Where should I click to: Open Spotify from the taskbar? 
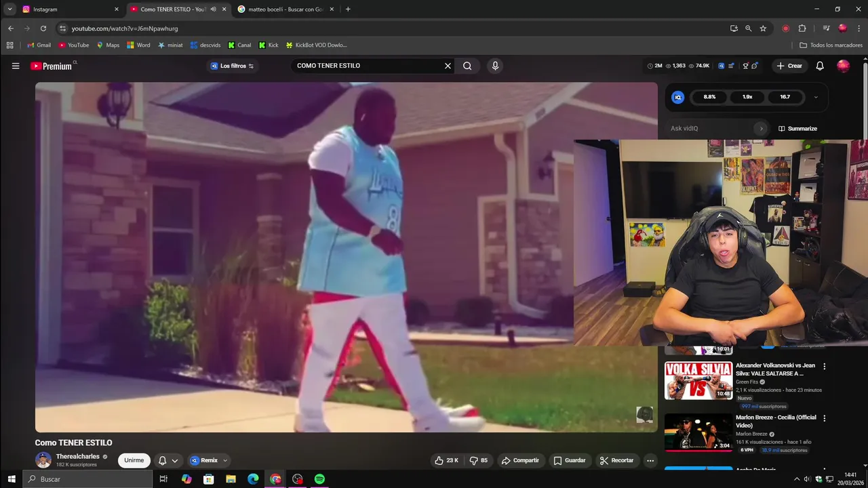click(319, 479)
